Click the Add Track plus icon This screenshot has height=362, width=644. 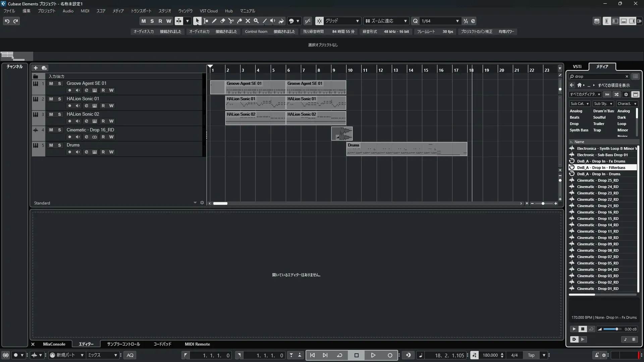pyautogui.click(x=36, y=68)
